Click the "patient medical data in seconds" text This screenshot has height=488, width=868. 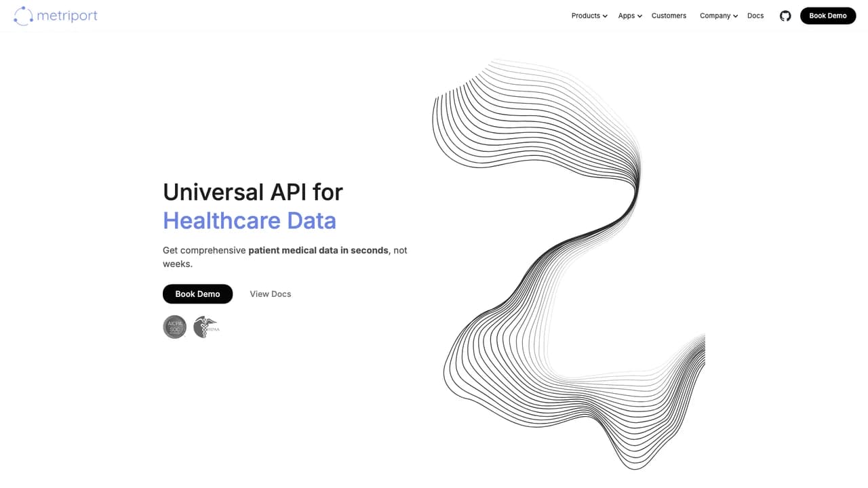tap(318, 250)
